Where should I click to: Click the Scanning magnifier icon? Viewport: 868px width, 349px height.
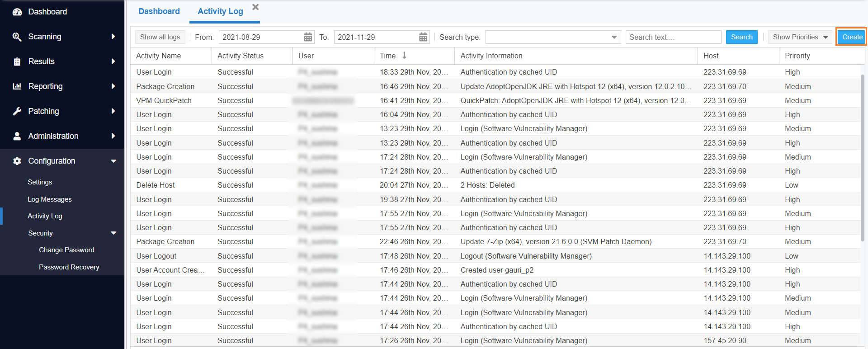click(x=17, y=37)
